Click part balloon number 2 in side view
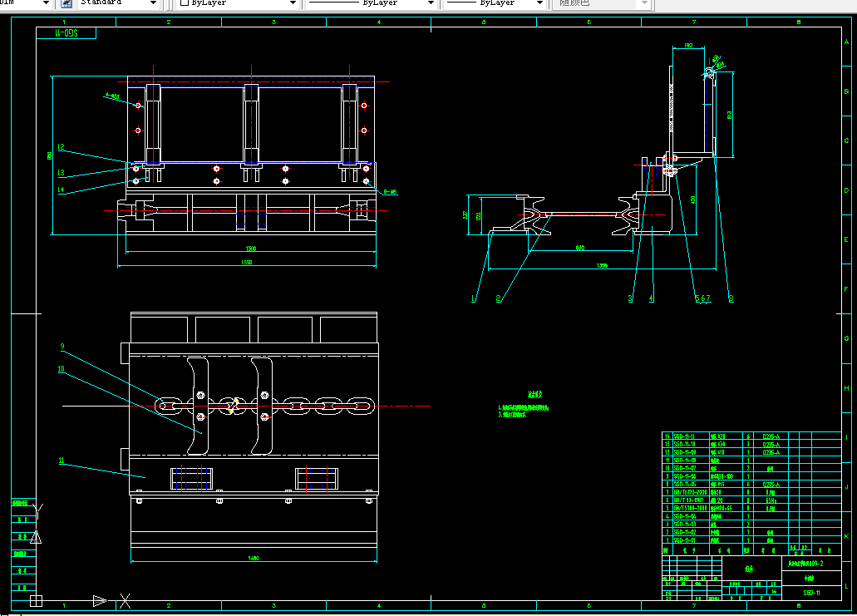The width and height of the screenshot is (857, 616). (498, 298)
